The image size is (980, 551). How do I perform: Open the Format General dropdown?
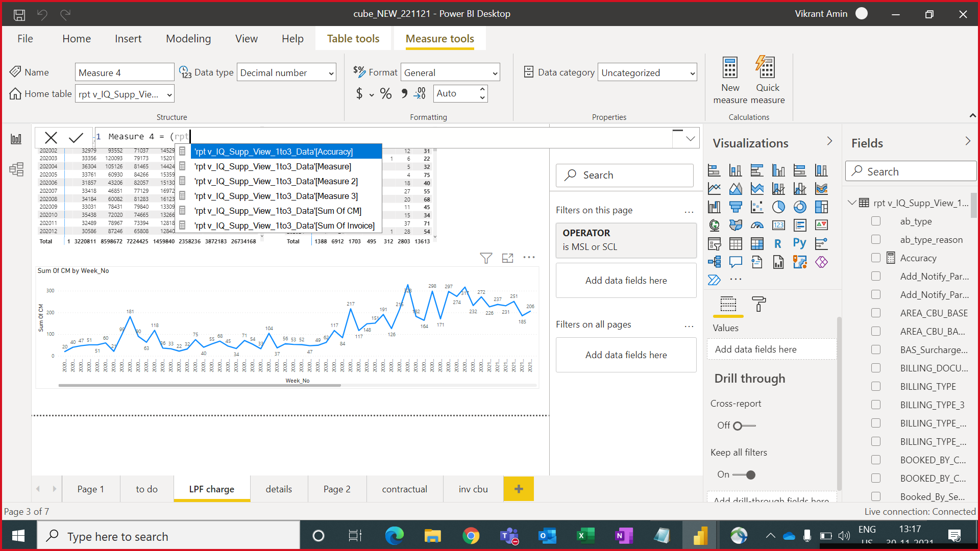tap(450, 73)
